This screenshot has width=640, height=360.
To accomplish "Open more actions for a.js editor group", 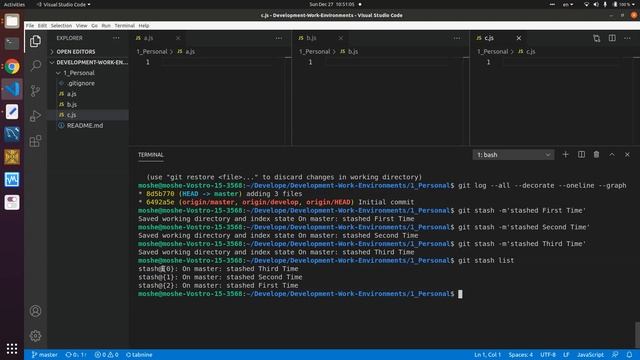I will pyautogui.click(x=278, y=38).
